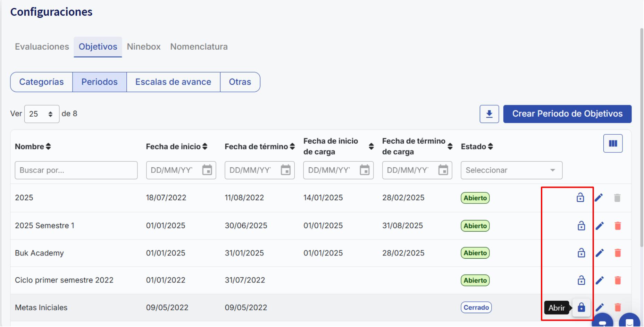Click pencil icon for Ciclo primer semestre 2022
This screenshot has height=327, width=644.
[599, 280]
